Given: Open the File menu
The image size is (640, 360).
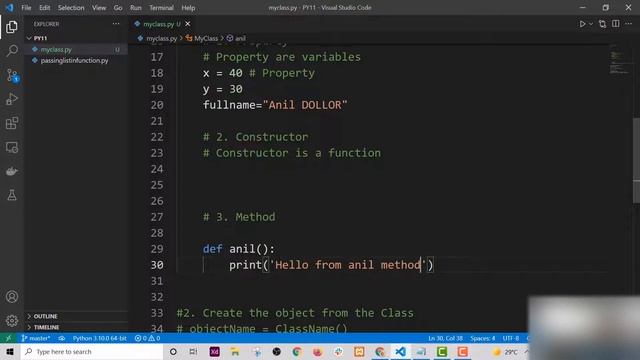Looking at the screenshot, I should pos(26,8).
